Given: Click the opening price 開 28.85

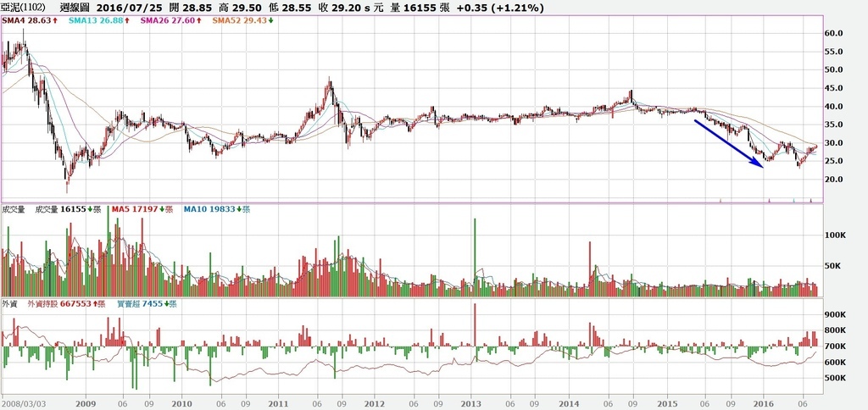Looking at the screenshot, I should point(191,7).
